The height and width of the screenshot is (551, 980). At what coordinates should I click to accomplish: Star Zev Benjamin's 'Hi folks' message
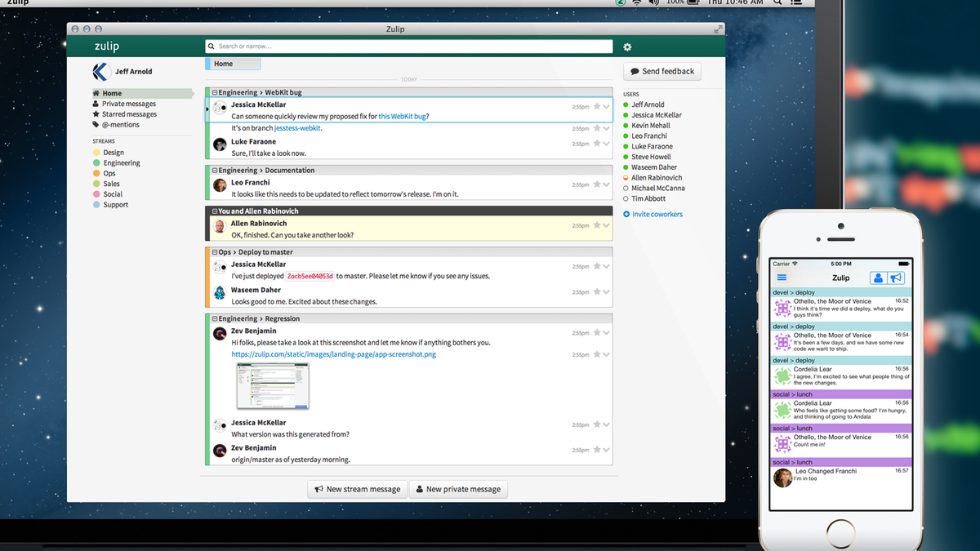pos(597,333)
